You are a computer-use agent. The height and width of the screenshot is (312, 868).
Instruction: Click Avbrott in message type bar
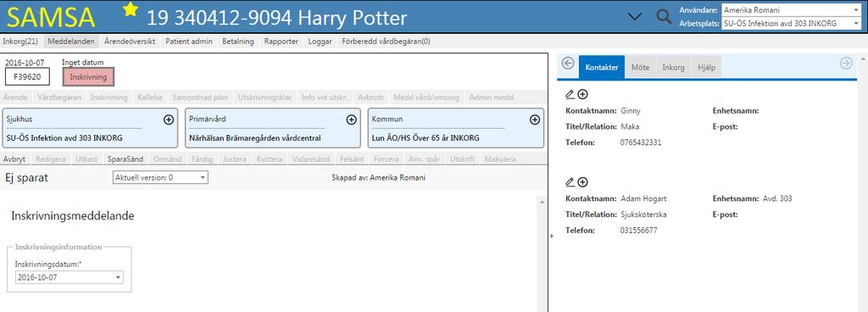coord(370,97)
